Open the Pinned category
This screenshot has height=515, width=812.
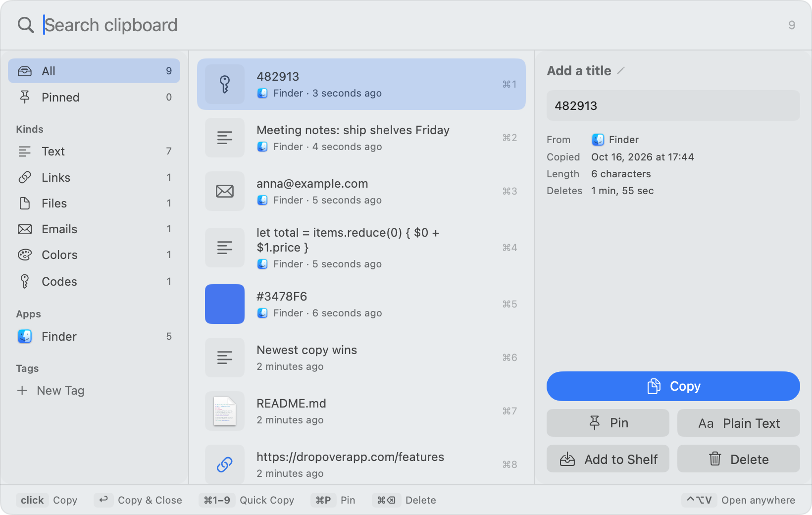point(94,97)
